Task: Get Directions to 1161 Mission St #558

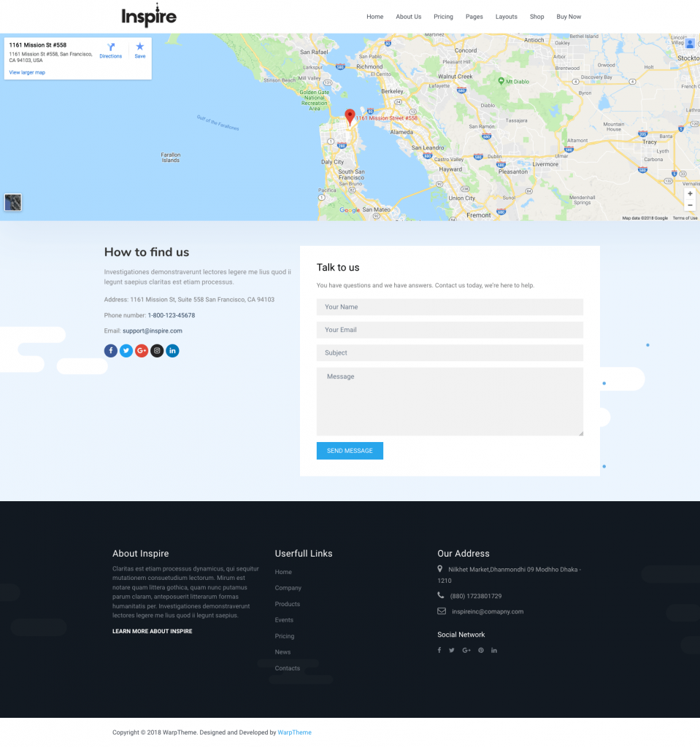Action: tap(110, 51)
